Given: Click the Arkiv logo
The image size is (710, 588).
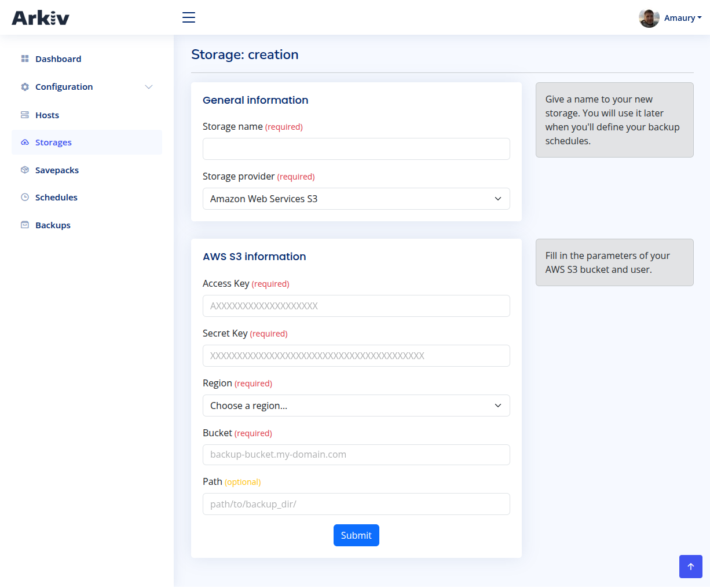Looking at the screenshot, I should [41, 18].
